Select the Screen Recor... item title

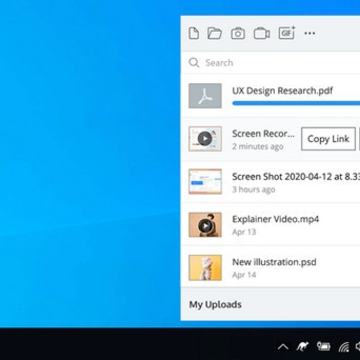pyautogui.click(x=263, y=134)
